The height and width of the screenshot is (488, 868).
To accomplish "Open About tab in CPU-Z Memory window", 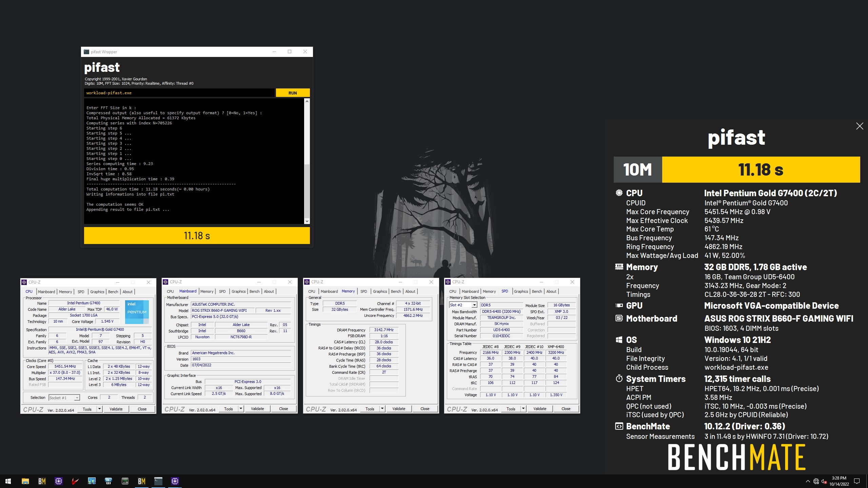I will click(x=410, y=291).
